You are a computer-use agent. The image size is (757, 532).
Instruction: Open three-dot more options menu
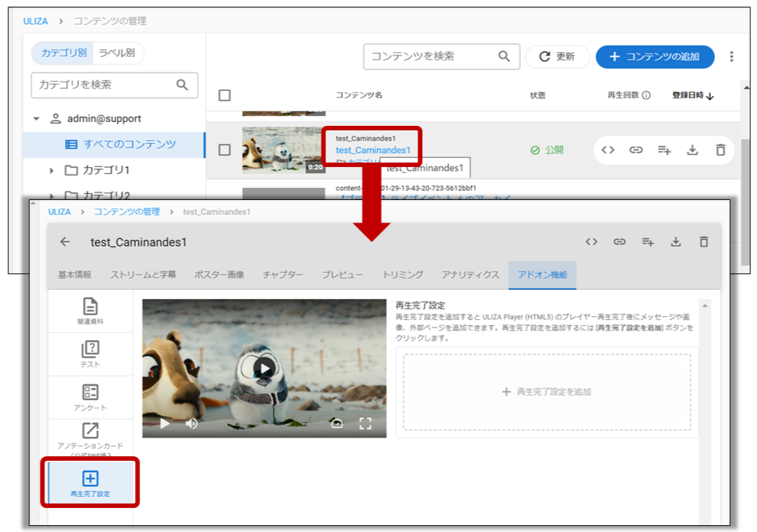[x=732, y=56]
